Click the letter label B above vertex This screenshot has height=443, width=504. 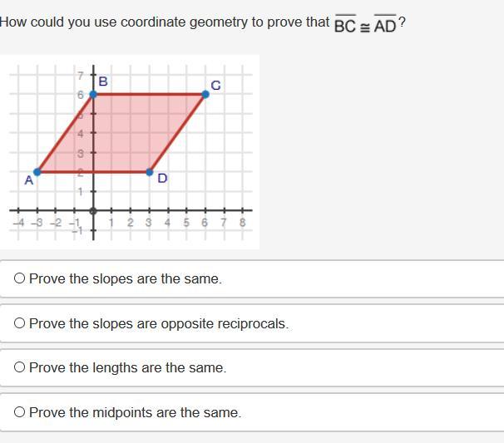point(103,81)
